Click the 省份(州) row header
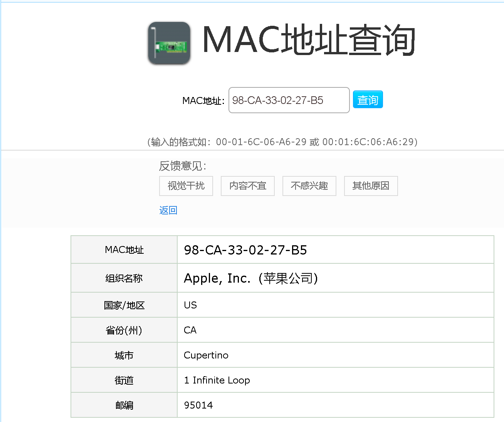The image size is (504, 422). pos(124,330)
